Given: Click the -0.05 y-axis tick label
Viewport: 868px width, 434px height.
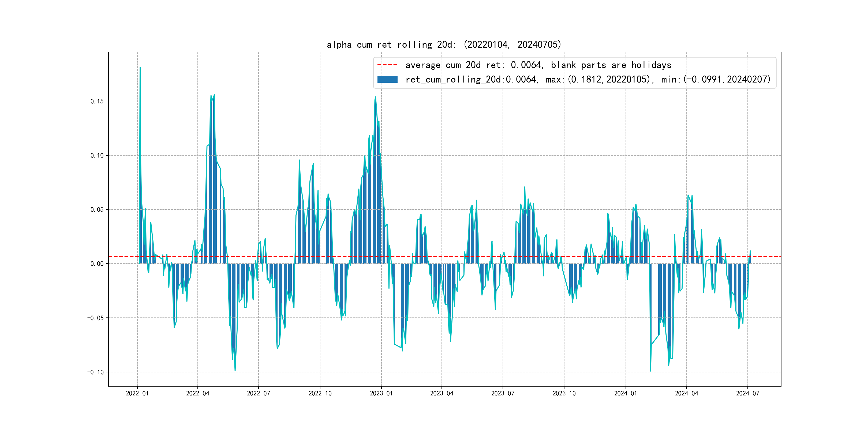Looking at the screenshot, I should tap(96, 318).
